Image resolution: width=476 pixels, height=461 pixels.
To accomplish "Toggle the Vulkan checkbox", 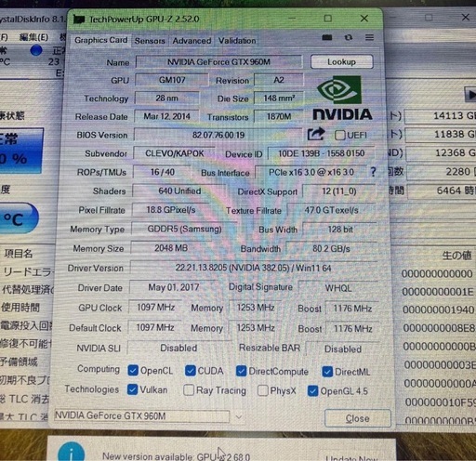I will coord(132,389).
